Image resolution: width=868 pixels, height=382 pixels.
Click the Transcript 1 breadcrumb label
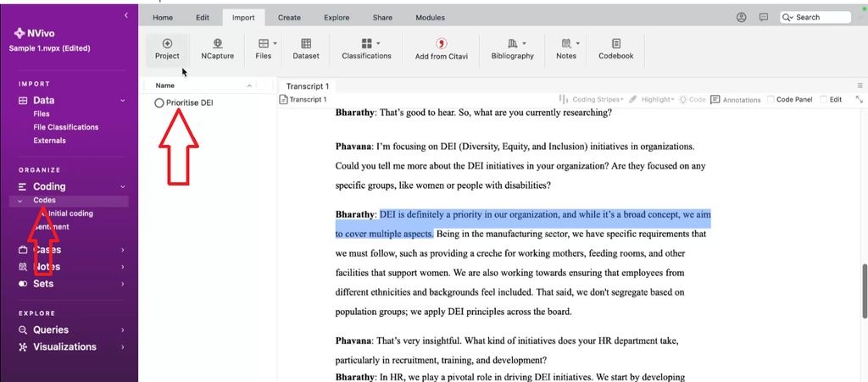click(309, 99)
